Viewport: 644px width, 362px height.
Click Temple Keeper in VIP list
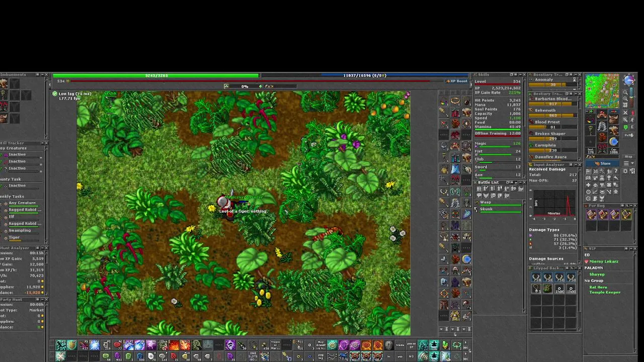[x=605, y=292]
